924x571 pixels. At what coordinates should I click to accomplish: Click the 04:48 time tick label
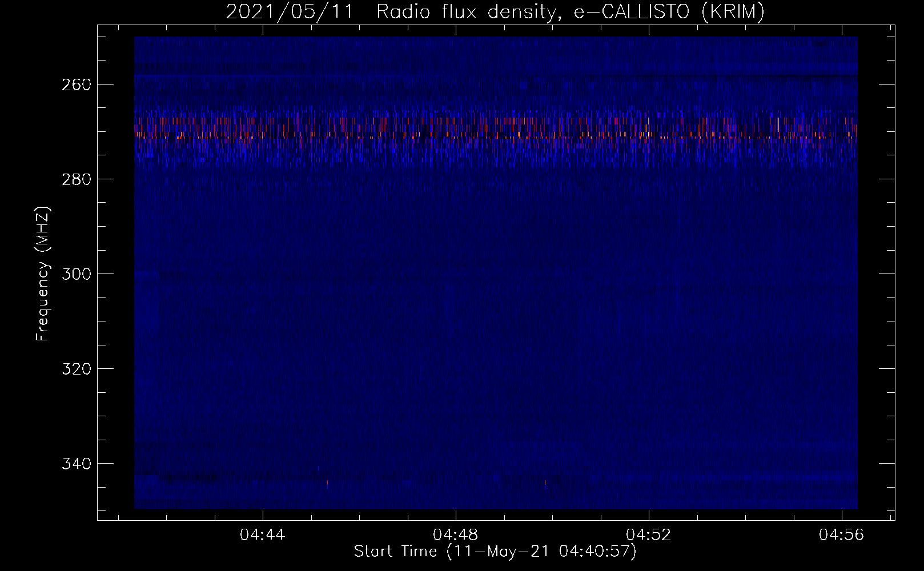456,535
